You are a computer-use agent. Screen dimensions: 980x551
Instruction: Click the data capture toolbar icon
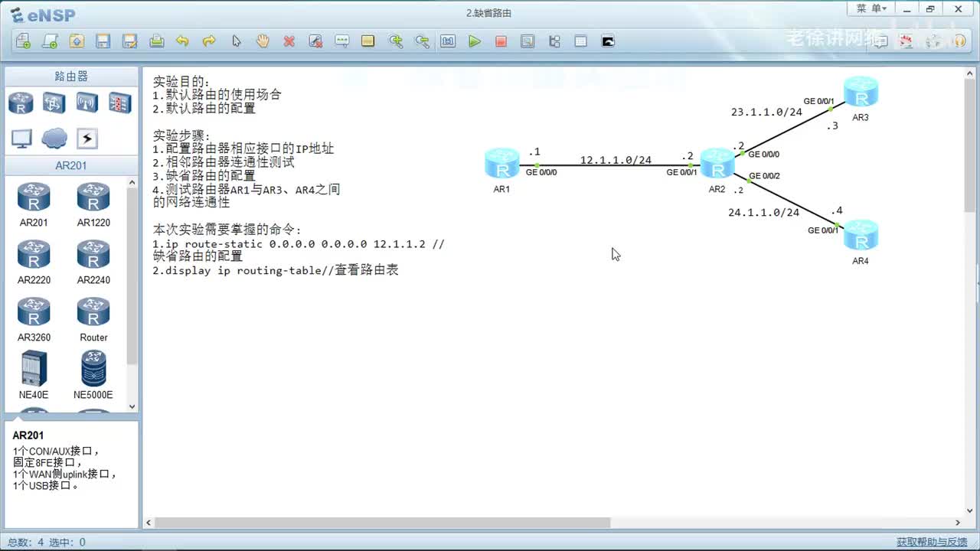pos(528,41)
